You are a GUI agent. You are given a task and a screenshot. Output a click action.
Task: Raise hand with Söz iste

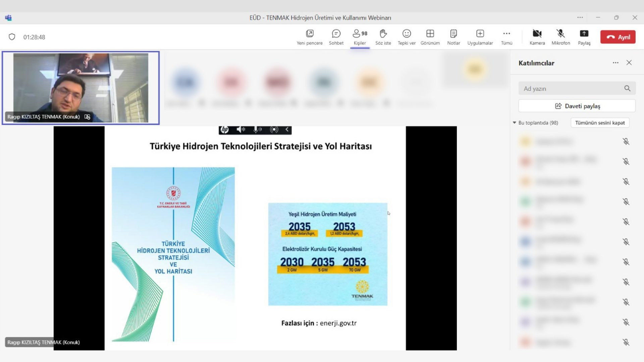click(383, 37)
